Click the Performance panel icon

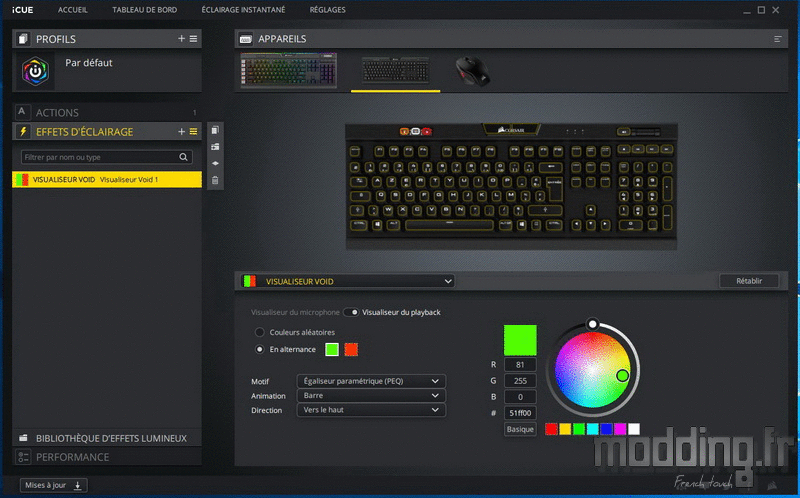click(23, 457)
